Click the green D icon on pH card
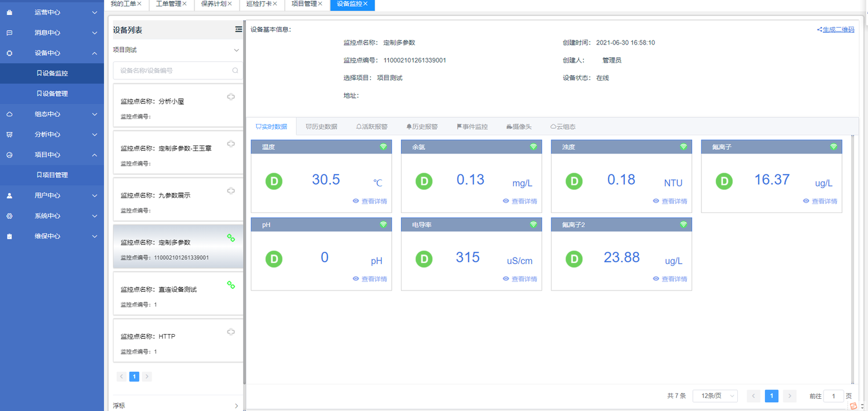Viewport: 868px width, 411px height. click(274, 259)
